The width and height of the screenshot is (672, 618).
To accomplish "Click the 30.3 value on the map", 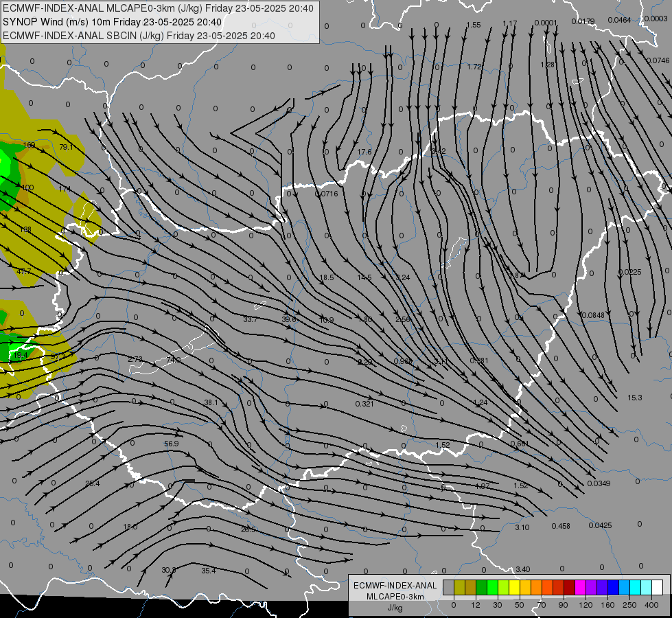I will tap(169, 570).
